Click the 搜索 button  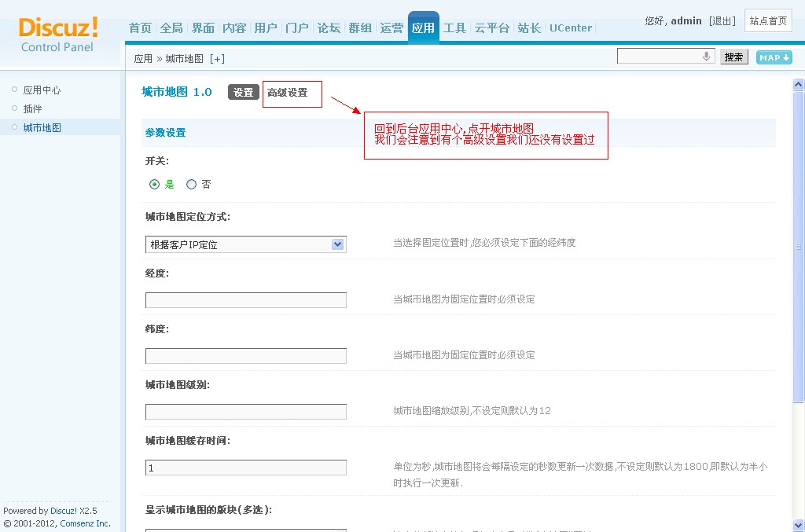point(733,57)
